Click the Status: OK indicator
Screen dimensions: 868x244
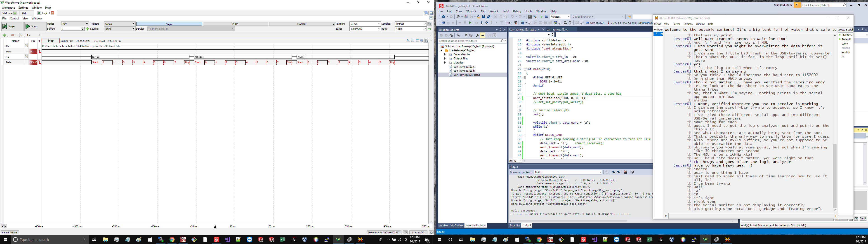pyautogui.click(x=418, y=232)
